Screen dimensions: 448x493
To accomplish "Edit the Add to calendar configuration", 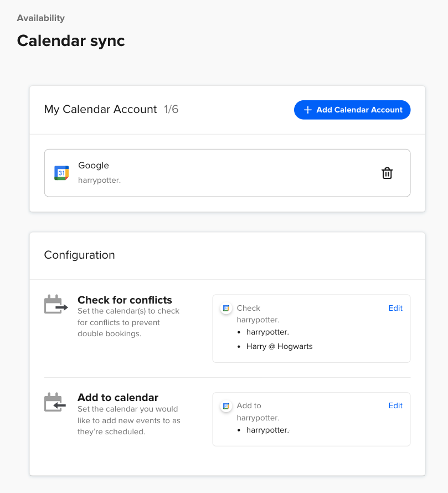I will (x=395, y=405).
